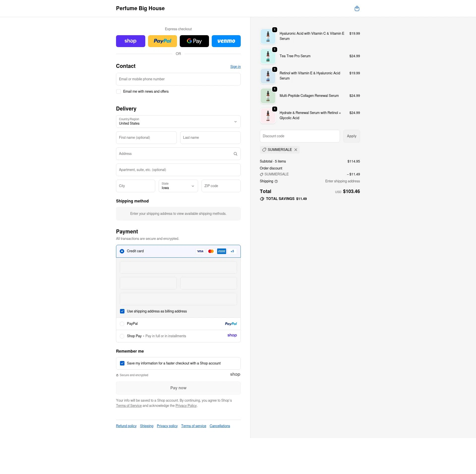
Task: Open the Country/Region dropdown
Action: pyautogui.click(x=178, y=122)
